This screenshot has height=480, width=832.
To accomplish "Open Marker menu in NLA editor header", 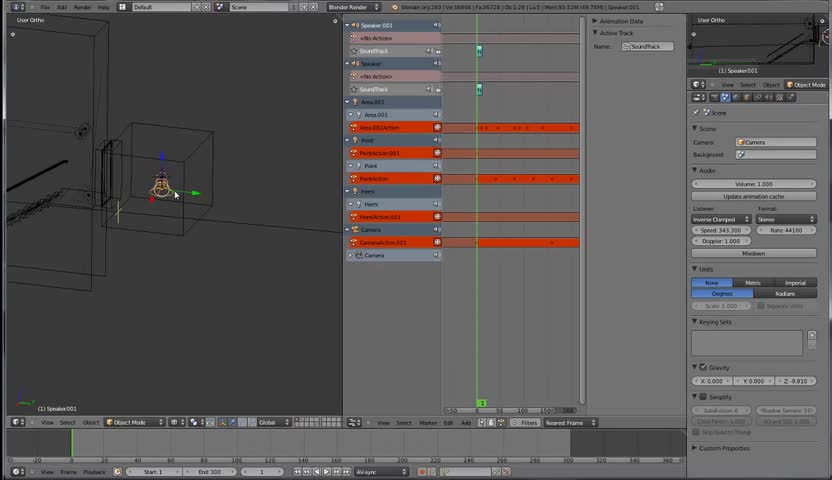I will [428, 423].
